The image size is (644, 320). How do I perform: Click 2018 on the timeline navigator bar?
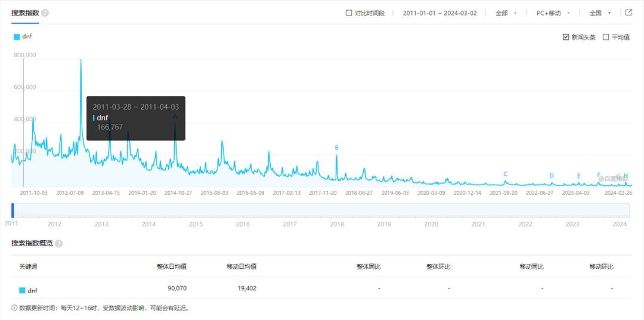[337, 224]
